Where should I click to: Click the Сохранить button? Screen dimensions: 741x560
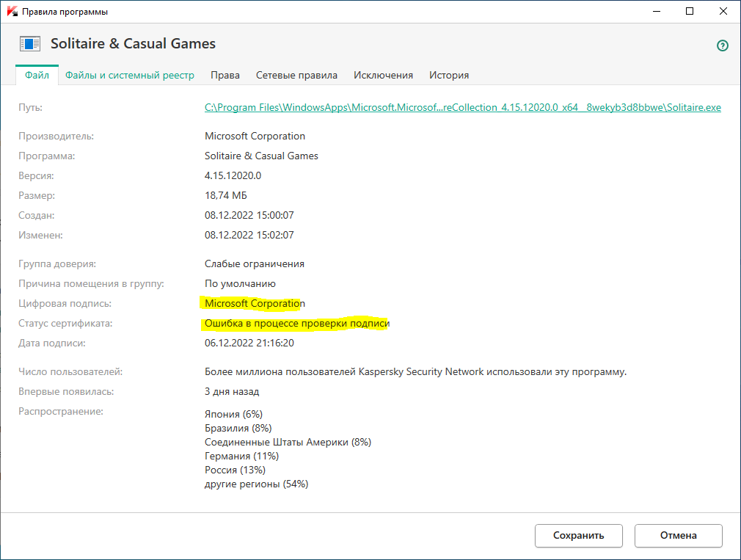pyautogui.click(x=578, y=536)
